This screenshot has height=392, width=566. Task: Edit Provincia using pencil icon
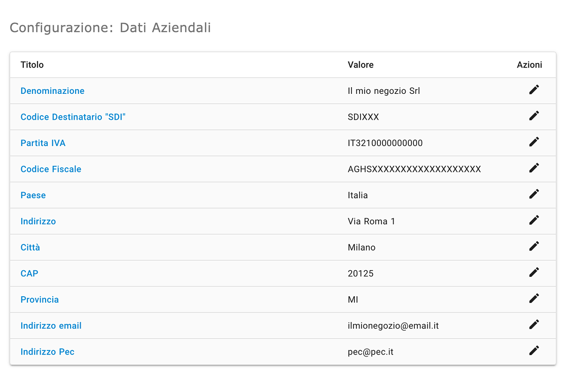[534, 298]
